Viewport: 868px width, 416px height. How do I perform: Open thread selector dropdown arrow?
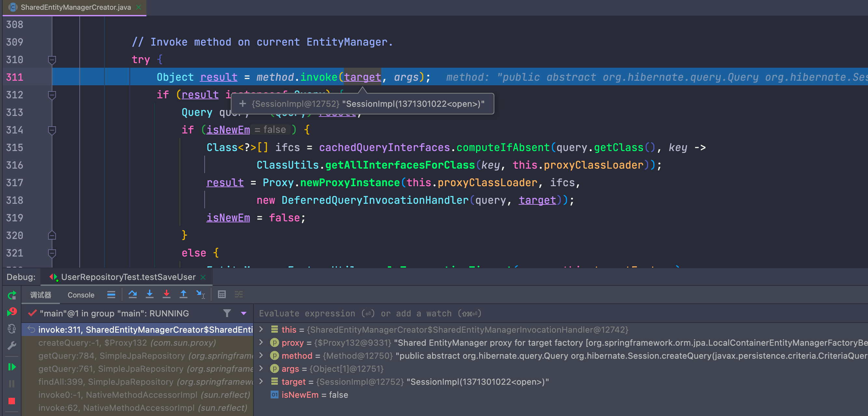(x=244, y=313)
